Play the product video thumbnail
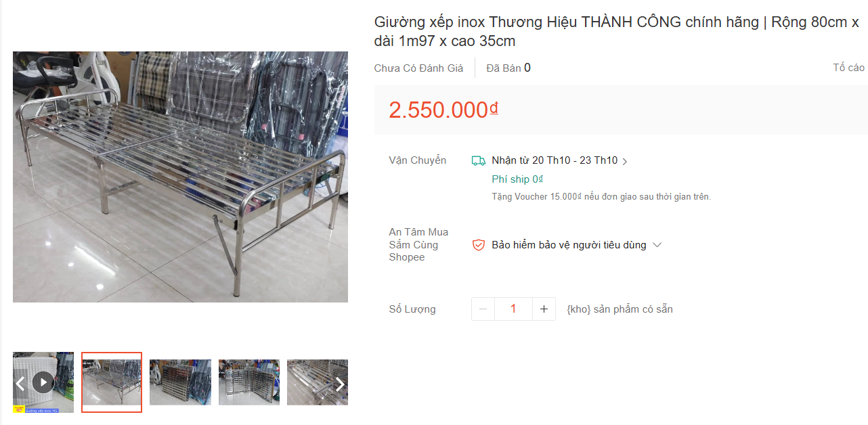Viewport: 868px width, 425px height. 43,382
